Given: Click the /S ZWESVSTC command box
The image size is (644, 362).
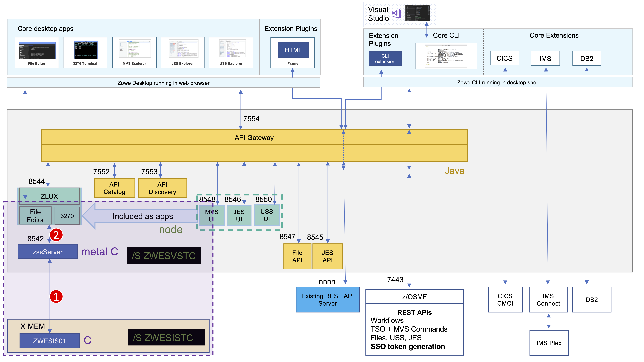Looking at the screenshot, I should (x=164, y=256).
